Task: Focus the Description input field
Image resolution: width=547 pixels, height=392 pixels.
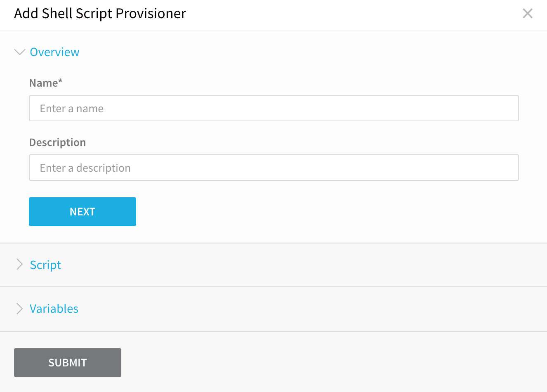Action: pos(274,168)
